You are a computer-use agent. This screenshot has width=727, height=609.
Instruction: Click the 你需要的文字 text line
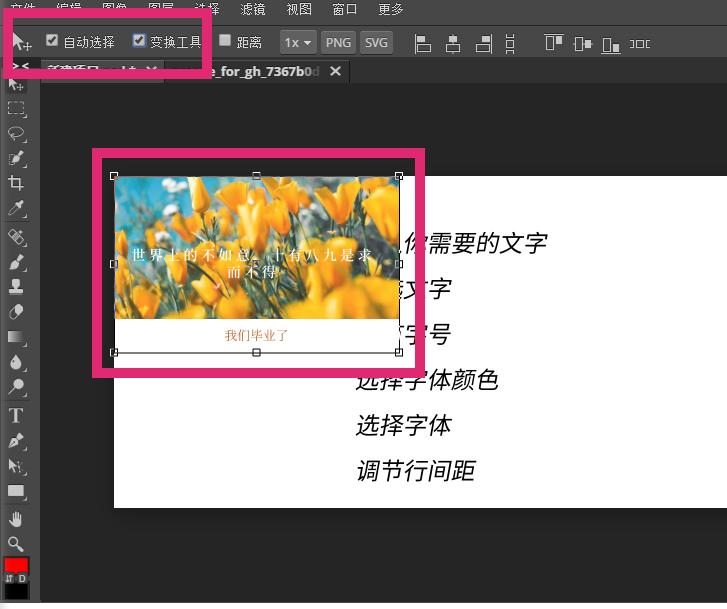474,244
